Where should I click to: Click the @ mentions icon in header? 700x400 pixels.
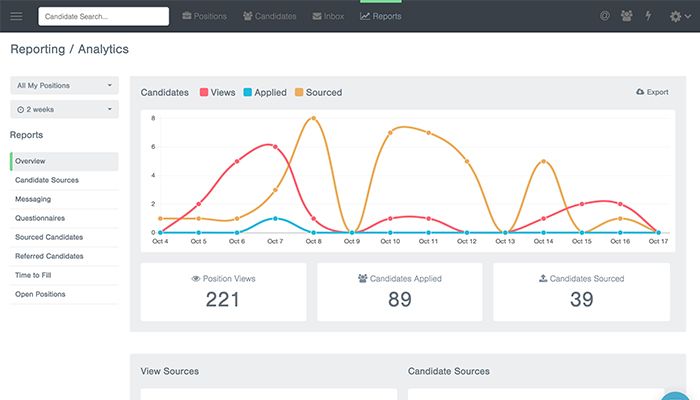(x=604, y=16)
